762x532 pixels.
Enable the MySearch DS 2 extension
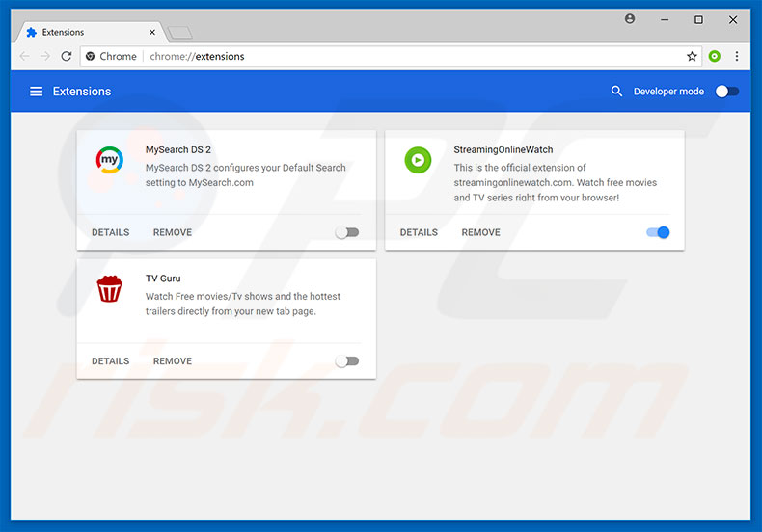(347, 232)
